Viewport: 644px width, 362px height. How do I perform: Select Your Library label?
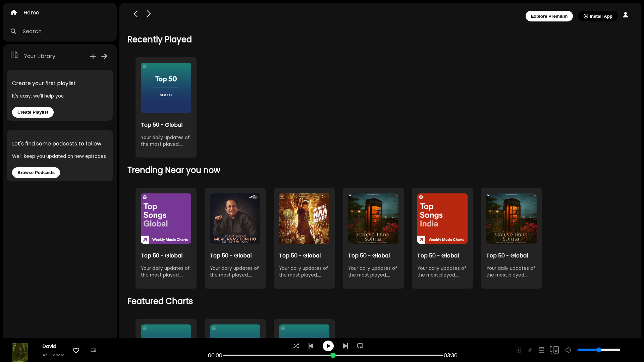coord(40,56)
